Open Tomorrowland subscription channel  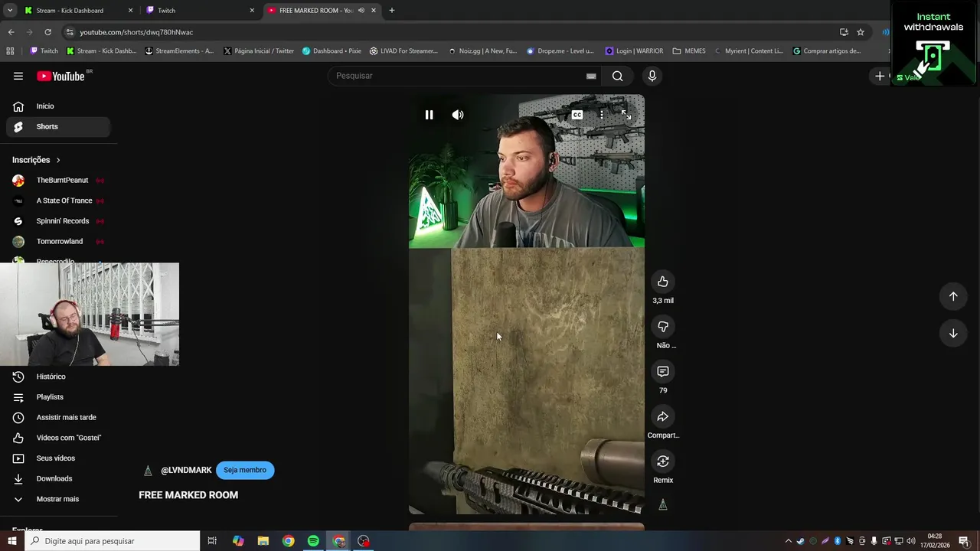click(58, 242)
